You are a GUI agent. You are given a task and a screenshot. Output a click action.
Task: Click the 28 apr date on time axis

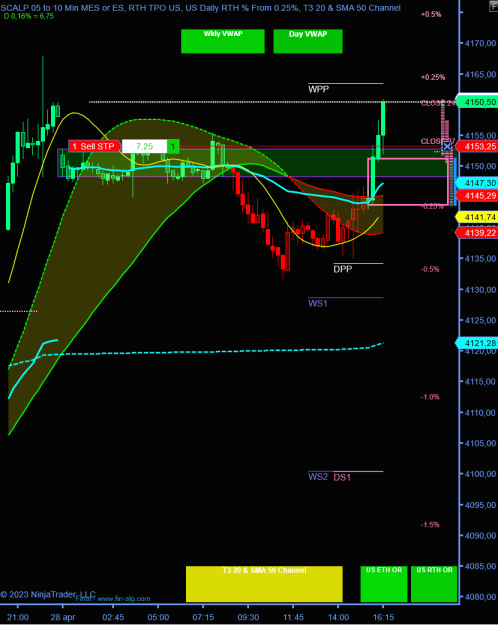click(x=63, y=617)
